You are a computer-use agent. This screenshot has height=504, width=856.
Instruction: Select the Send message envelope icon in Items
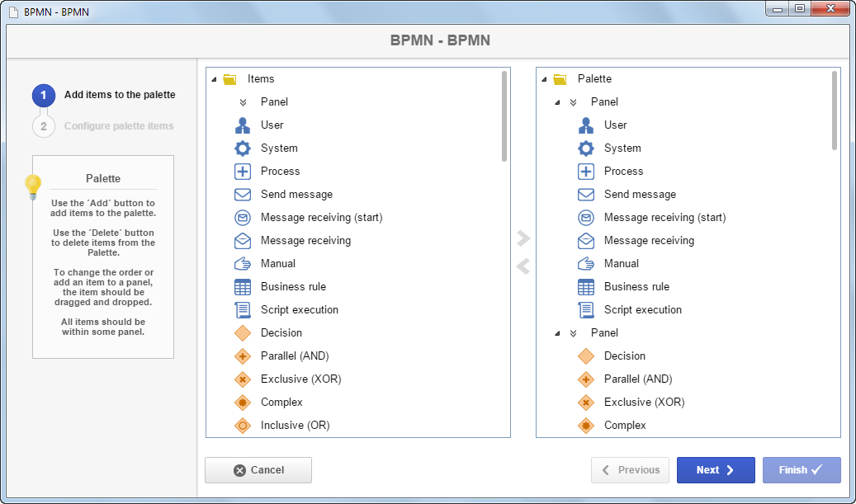(243, 194)
